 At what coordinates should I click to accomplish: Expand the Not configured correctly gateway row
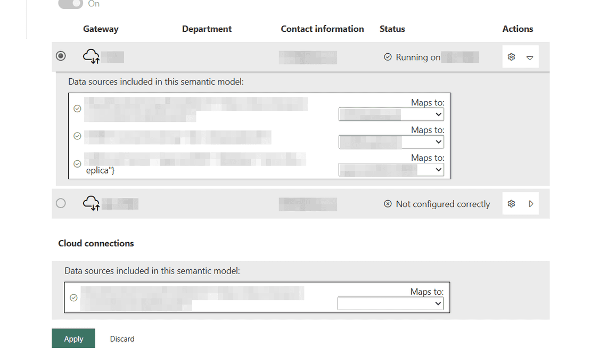pyautogui.click(x=531, y=203)
